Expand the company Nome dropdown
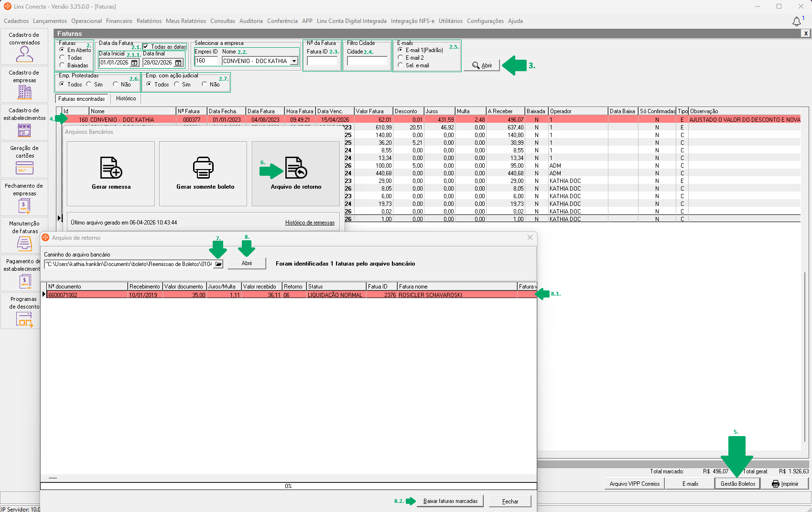Screen dimensions: 812x512 [294, 61]
